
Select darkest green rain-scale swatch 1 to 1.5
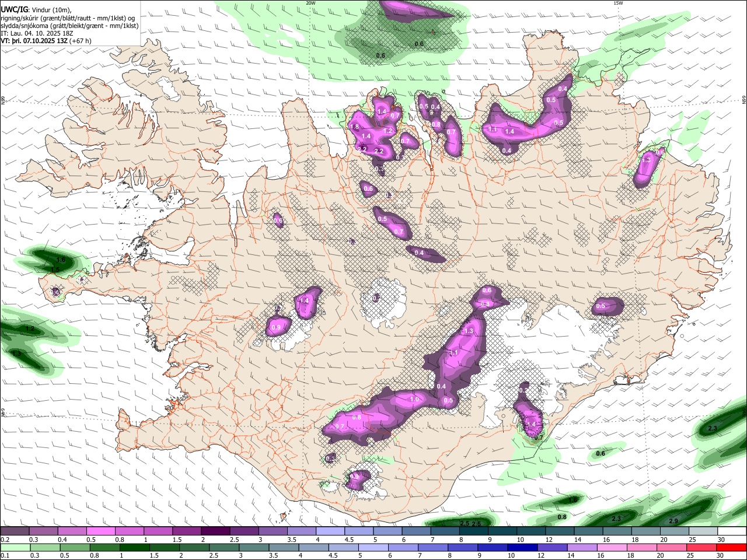134,547
